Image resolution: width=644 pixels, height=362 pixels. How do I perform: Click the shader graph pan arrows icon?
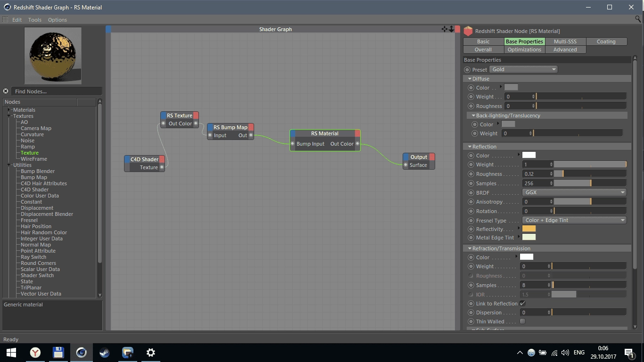444,29
